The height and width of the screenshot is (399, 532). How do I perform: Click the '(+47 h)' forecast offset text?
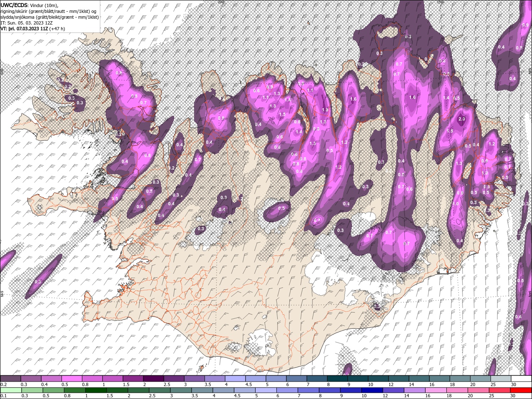pyautogui.click(x=57, y=29)
